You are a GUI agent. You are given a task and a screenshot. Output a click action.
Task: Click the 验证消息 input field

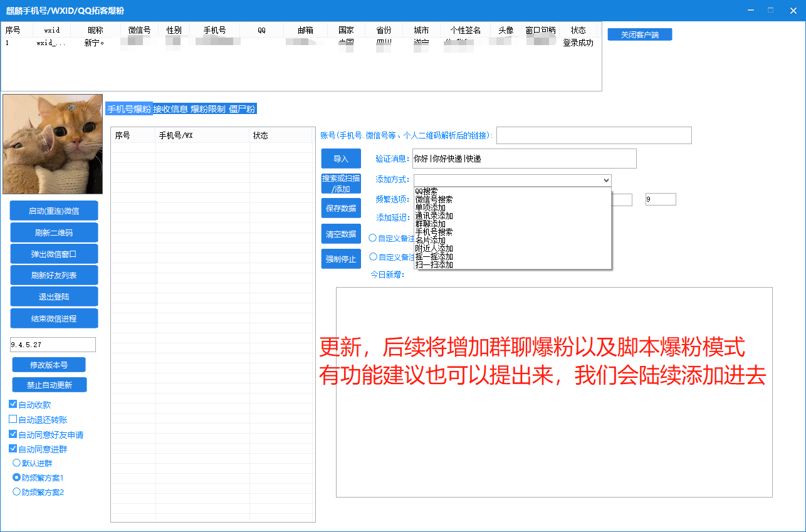click(524, 159)
